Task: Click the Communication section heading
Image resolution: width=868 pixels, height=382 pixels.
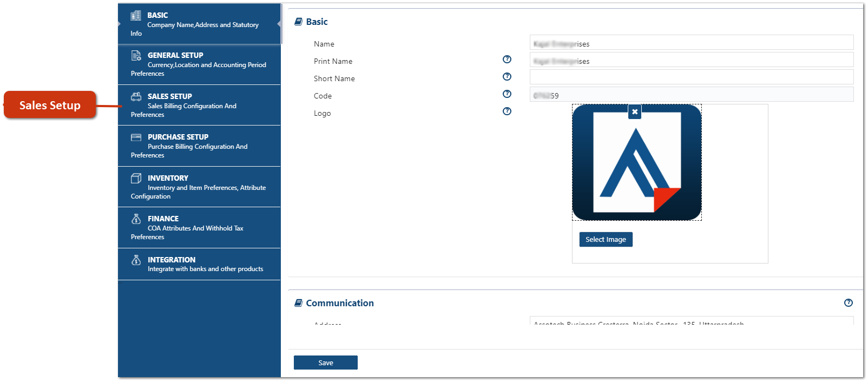Action: coord(340,303)
